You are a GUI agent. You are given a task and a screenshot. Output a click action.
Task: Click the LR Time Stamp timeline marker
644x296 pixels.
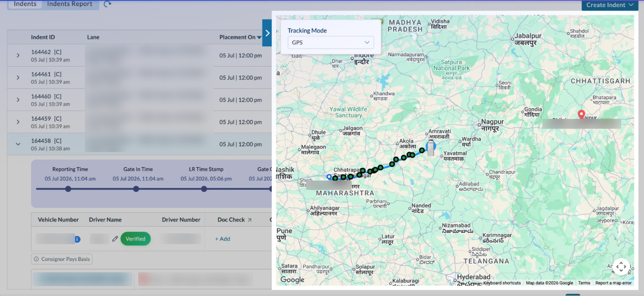204,189
